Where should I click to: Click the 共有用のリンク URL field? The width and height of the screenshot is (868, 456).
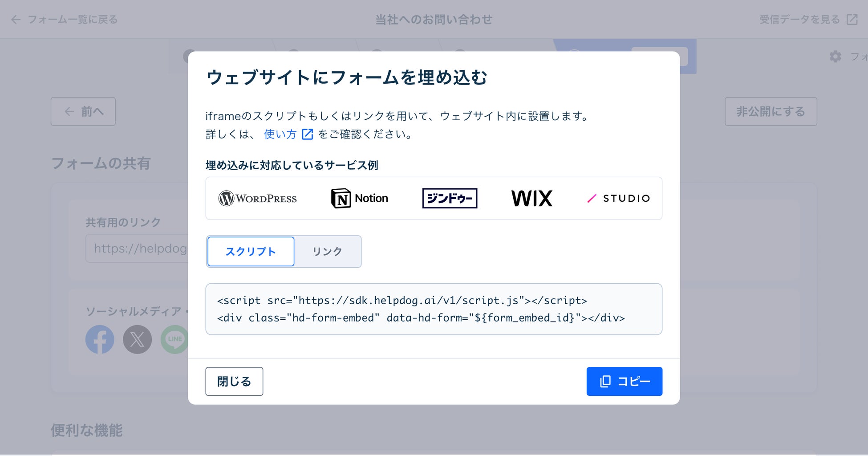click(x=137, y=248)
